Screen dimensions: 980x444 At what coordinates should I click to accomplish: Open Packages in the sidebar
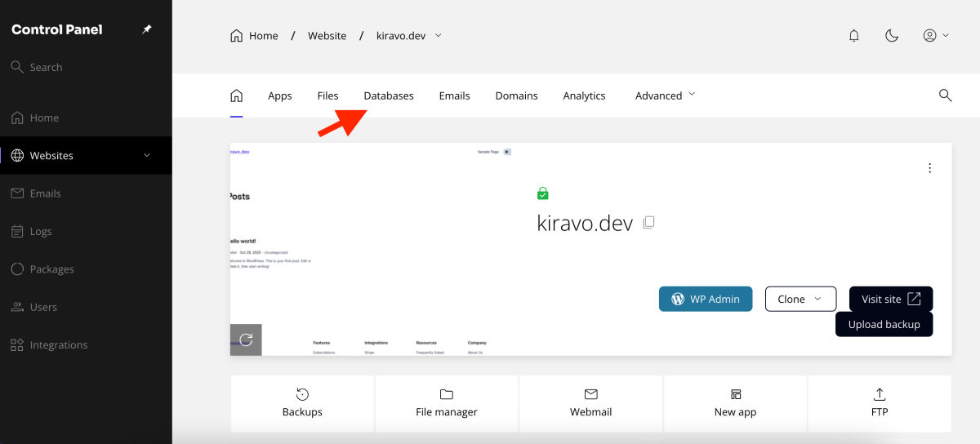pos(51,269)
